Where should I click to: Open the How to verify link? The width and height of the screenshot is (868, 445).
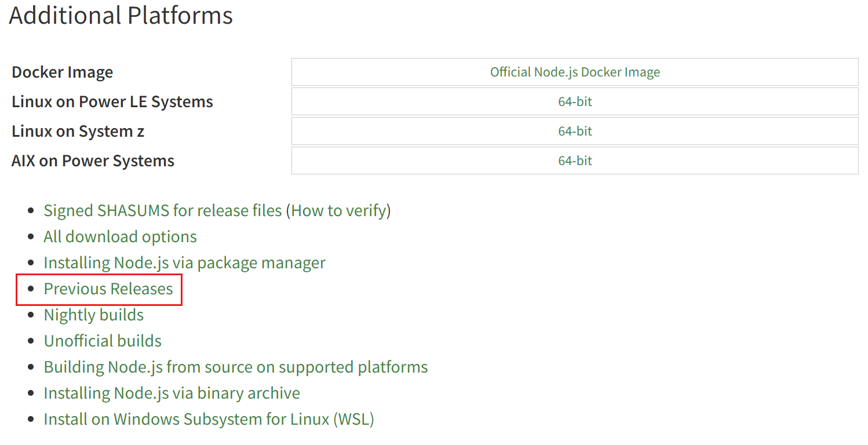click(x=338, y=210)
